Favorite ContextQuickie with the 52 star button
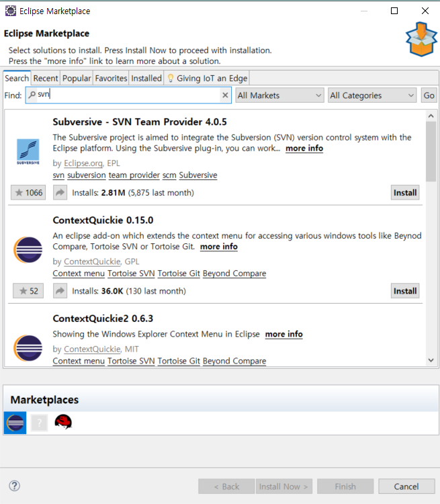The width and height of the screenshot is (440, 504). 28,291
